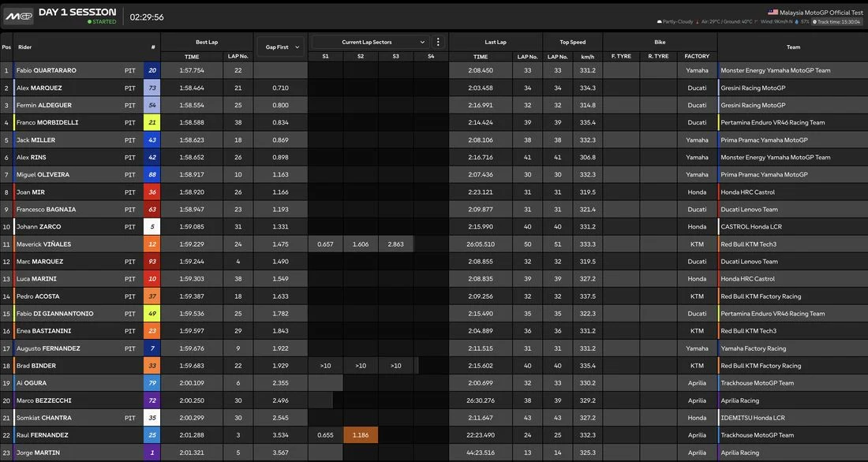Viewport: 868px width, 462px height.
Task: Select rider Francesco BAGNAIA
Action: (x=46, y=209)
